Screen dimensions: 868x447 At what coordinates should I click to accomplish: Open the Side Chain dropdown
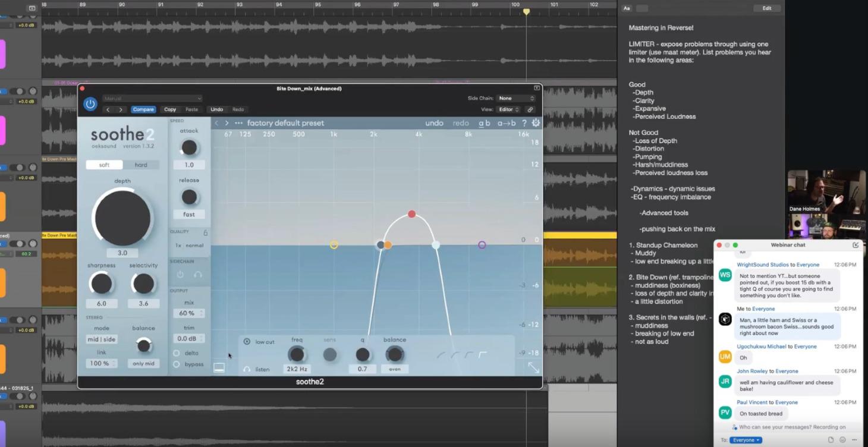[x=516, y=98]
